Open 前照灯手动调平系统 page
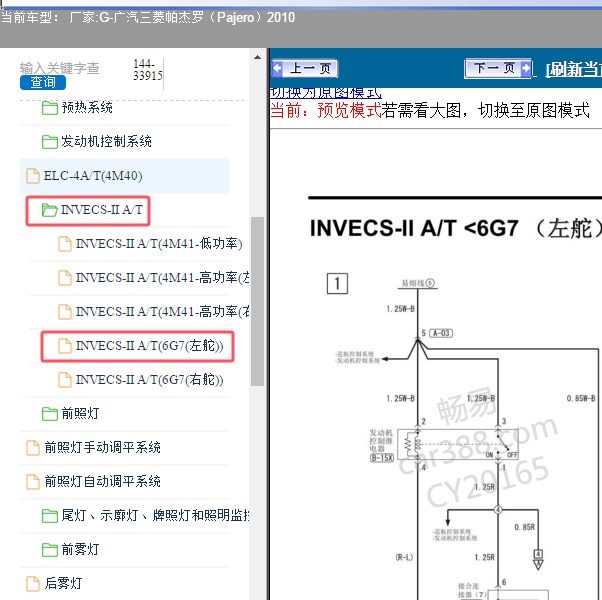The image size is (602, 600). (x=103, y=447)
